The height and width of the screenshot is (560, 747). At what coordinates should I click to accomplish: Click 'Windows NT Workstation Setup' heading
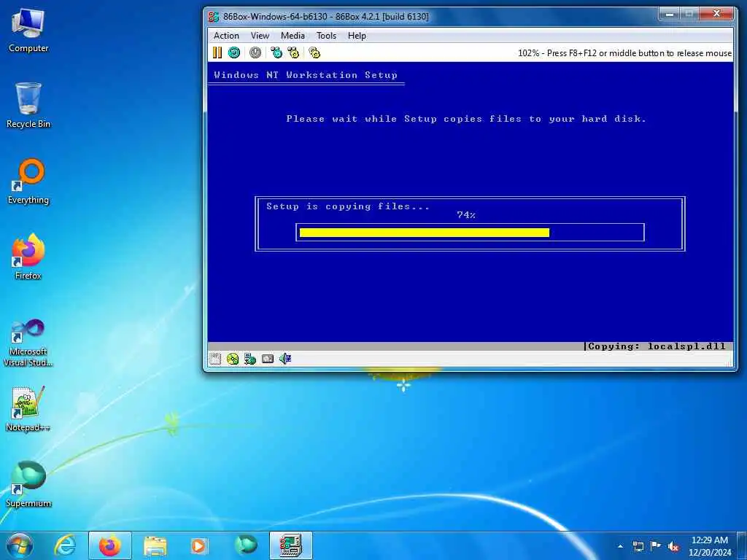pos(305,75)
